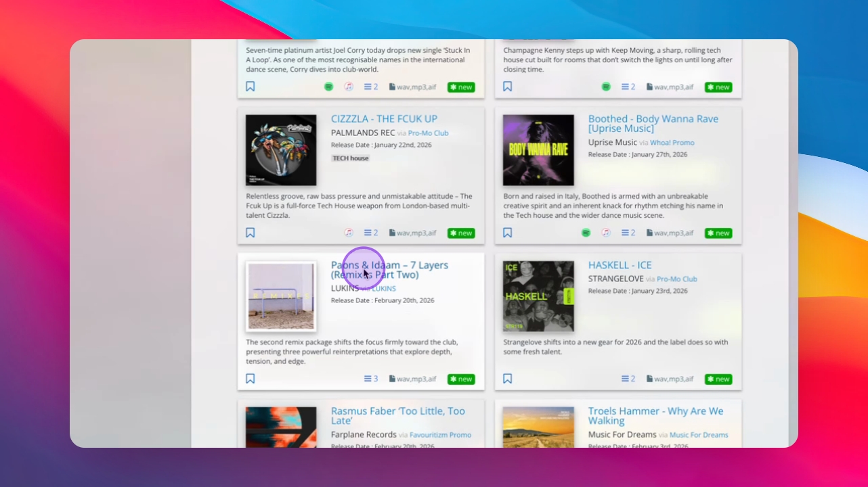Open 'Troels Hammer - Why Are We Walking' title
868x487 pixels.
pyautogui.click(x=655, y=416)
